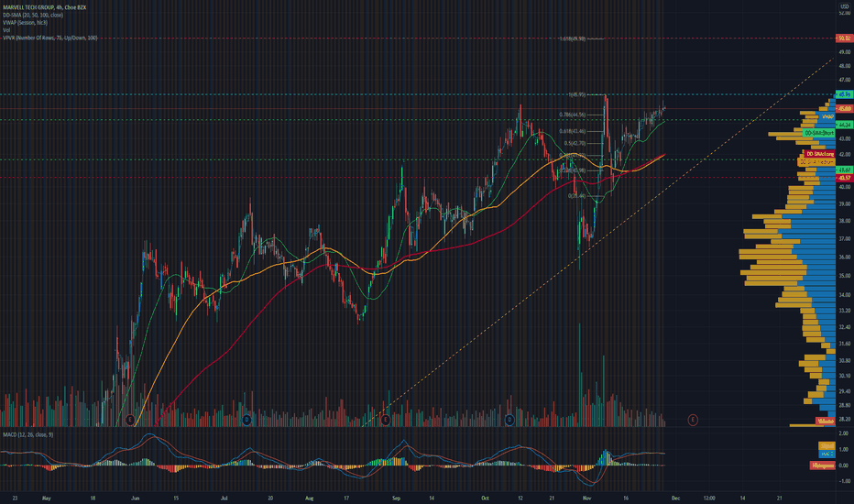This screenshot has height=504, width=854.
Task: Select the VPVR indicator legend
Action: (x=50, y=38)
